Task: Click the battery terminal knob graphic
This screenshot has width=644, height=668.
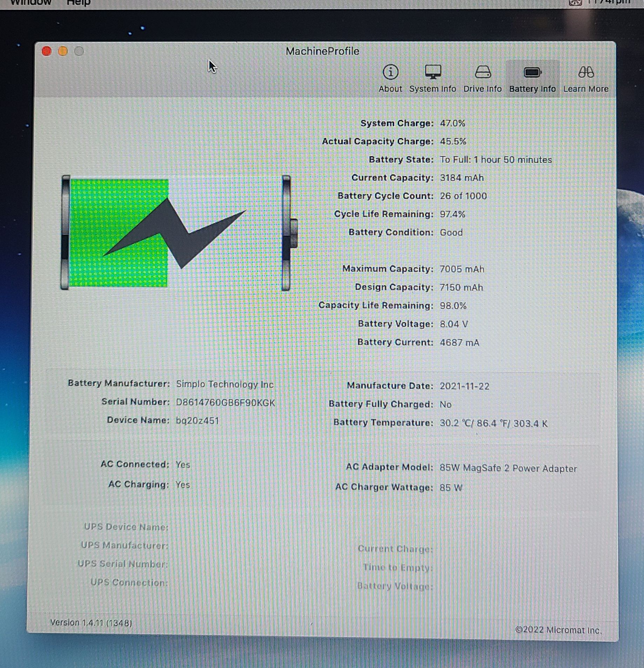Action: click(293, 233)
